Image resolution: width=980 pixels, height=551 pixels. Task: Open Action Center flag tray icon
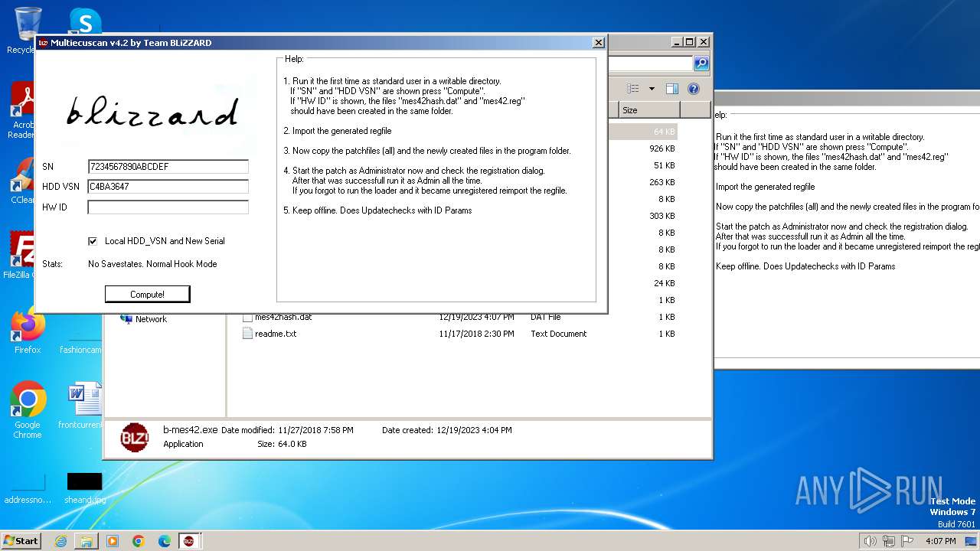(907, 541)
